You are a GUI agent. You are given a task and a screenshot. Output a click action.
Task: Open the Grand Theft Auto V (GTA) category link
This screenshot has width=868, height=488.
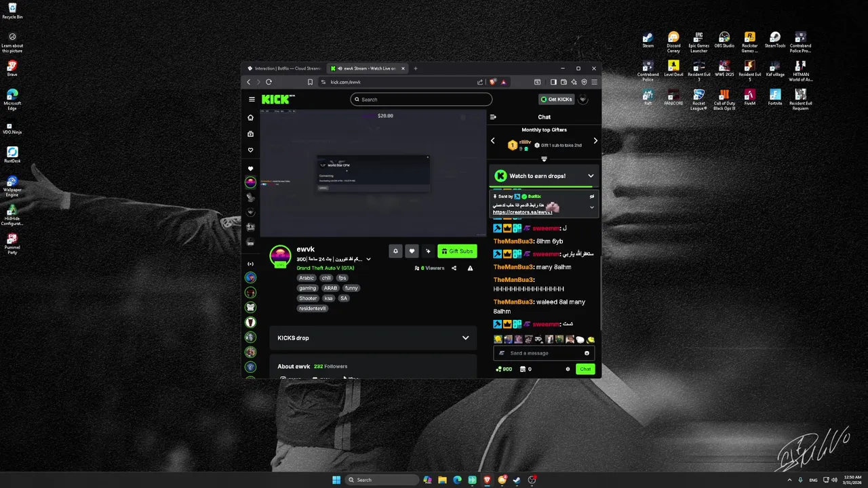click(x=325, y=268)
